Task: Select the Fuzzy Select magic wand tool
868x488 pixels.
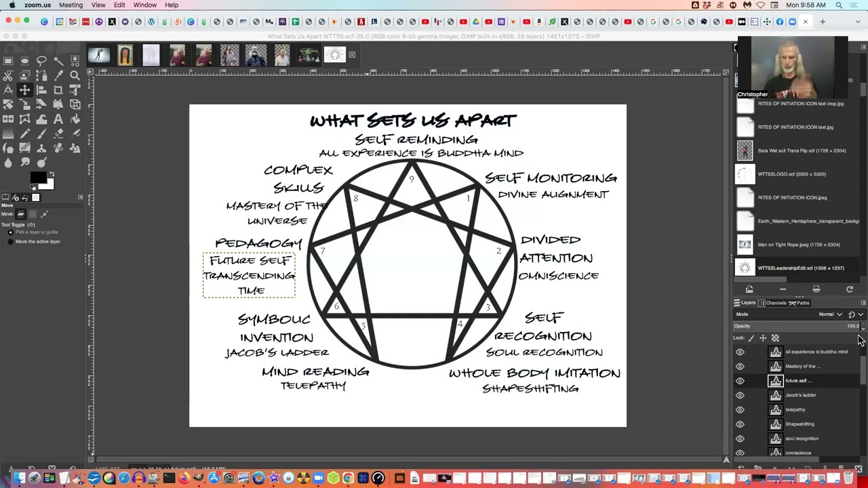Action: [58, 60]
